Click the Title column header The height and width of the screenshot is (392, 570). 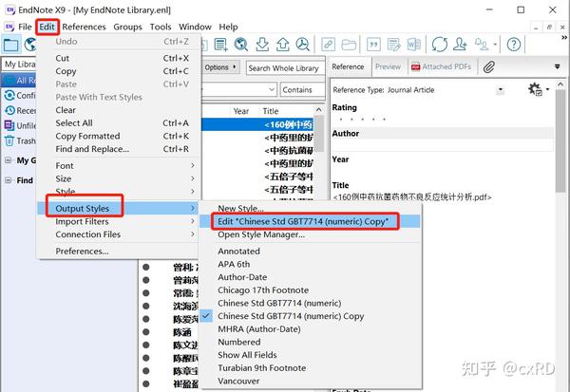pyautogui.click(x=271, y=111)
